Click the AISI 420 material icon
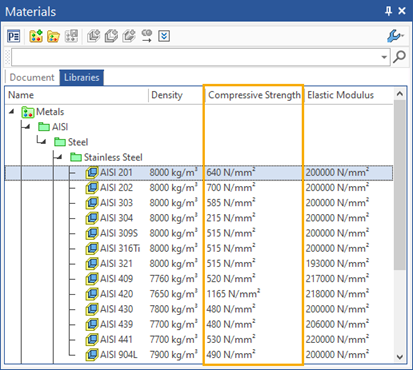 [92, 294]
